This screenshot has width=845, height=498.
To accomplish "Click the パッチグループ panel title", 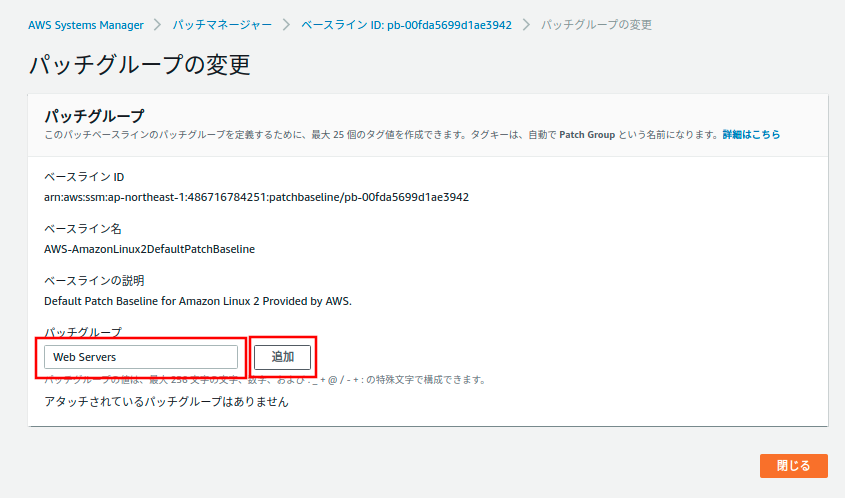I will tap(95, 115).
